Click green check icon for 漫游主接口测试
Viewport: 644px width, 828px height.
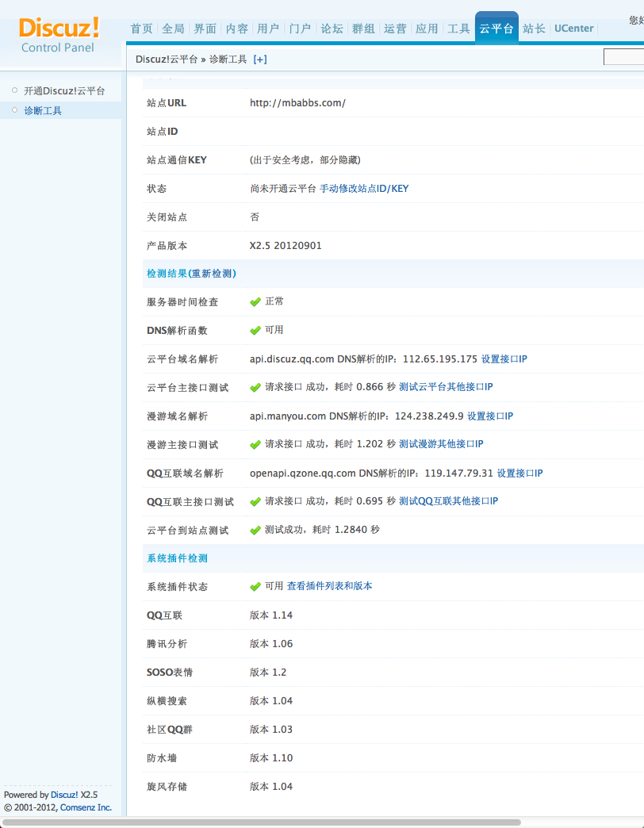[x=255, y=445]
